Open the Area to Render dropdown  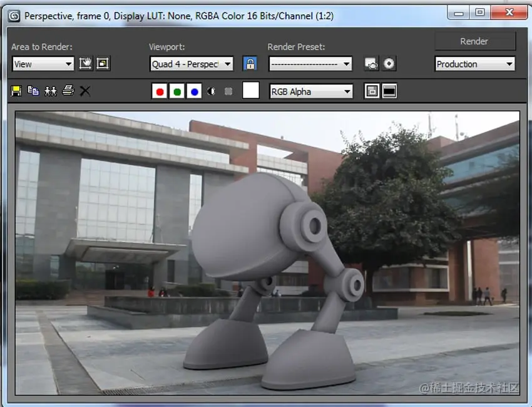point(43,64)
